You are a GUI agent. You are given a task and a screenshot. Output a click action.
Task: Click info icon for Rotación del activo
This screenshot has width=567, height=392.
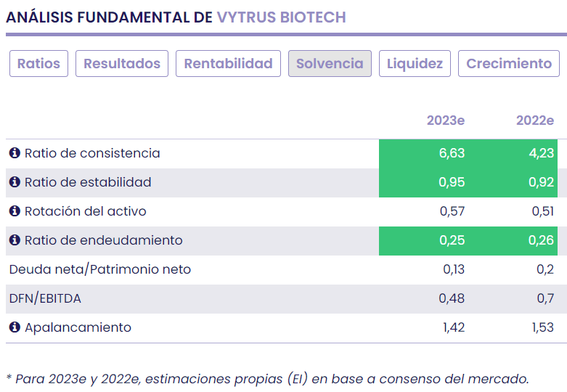[15, 211]
